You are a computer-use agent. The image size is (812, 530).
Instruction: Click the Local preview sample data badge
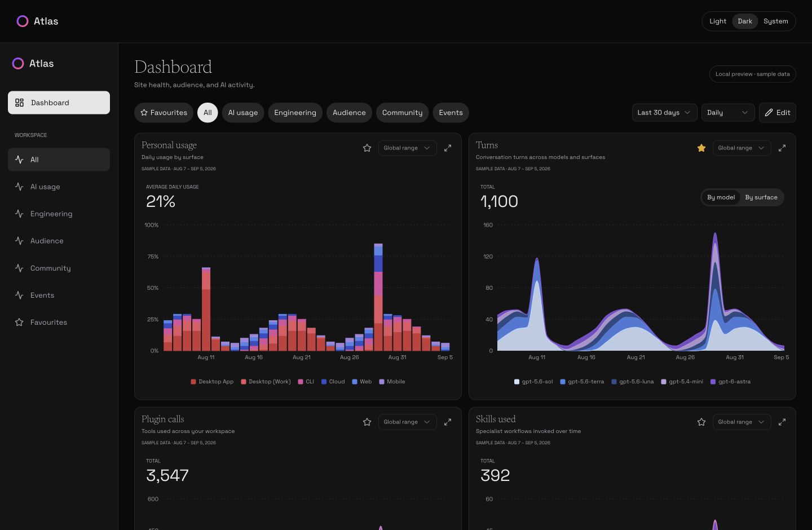click(753, 74)
